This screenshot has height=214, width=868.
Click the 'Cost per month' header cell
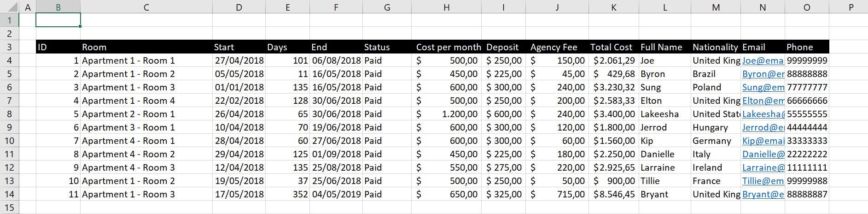446,47
